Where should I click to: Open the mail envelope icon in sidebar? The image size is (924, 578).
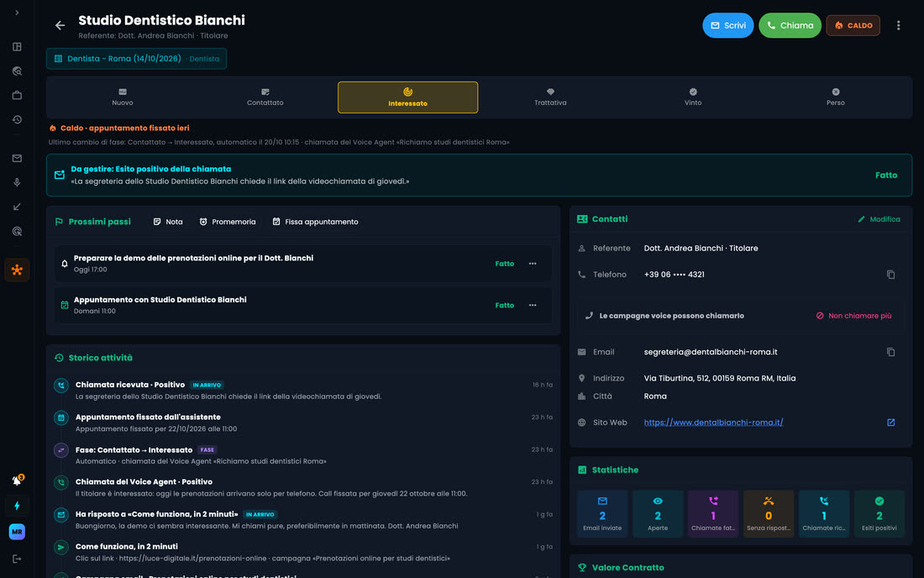[17, 158]
